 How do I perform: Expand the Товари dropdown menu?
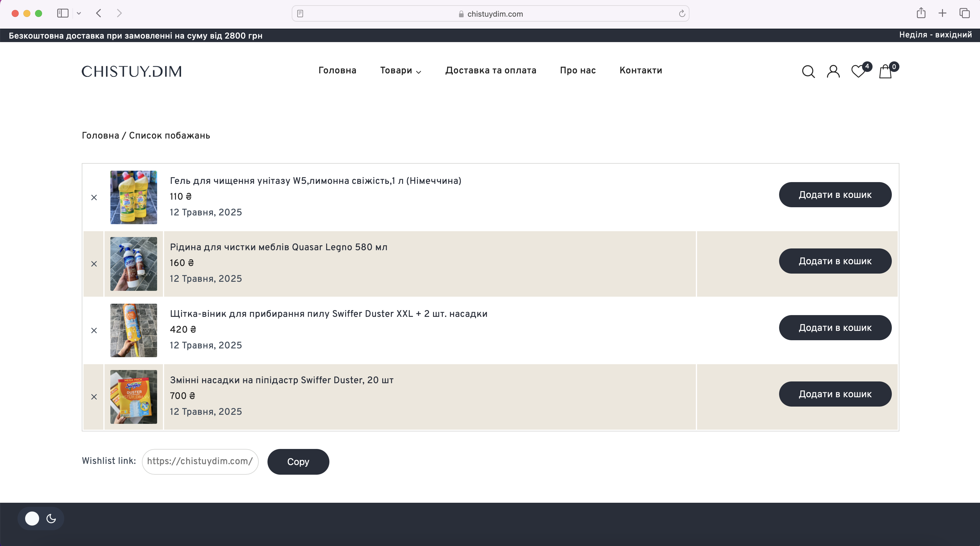pyautogui.click(x=400, y=70)
